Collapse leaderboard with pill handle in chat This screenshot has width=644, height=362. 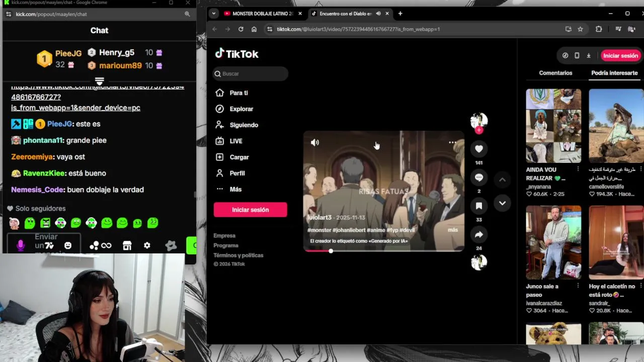99,81
